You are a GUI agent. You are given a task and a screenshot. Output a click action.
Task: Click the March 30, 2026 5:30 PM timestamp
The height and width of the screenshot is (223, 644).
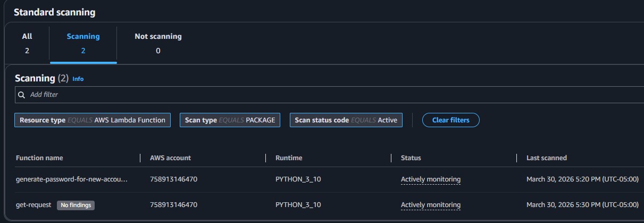click(x=582, y=205)
